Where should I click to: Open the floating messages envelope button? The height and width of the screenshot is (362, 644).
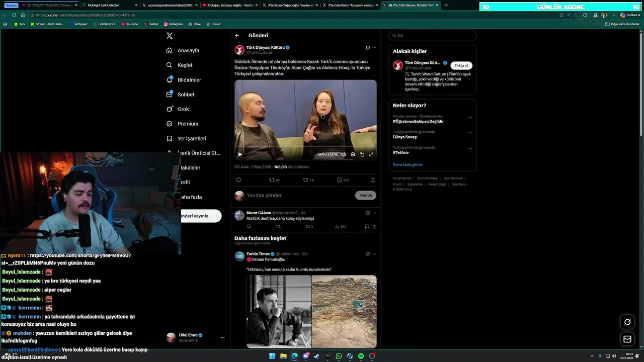(x=627, y=339)
